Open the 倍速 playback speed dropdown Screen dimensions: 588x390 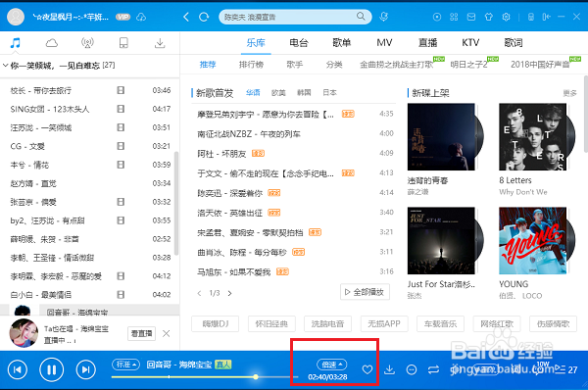[x=332, y=365]
